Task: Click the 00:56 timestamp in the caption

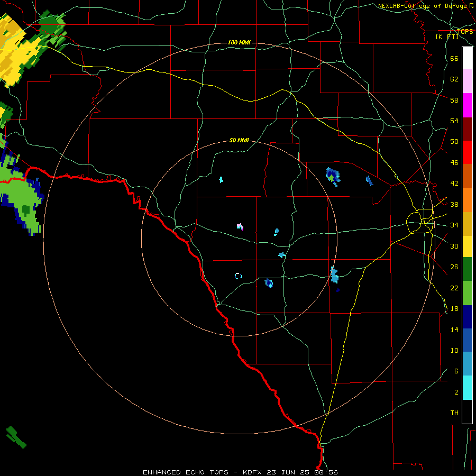Action: pyautogui.click(x=325, y=472)
